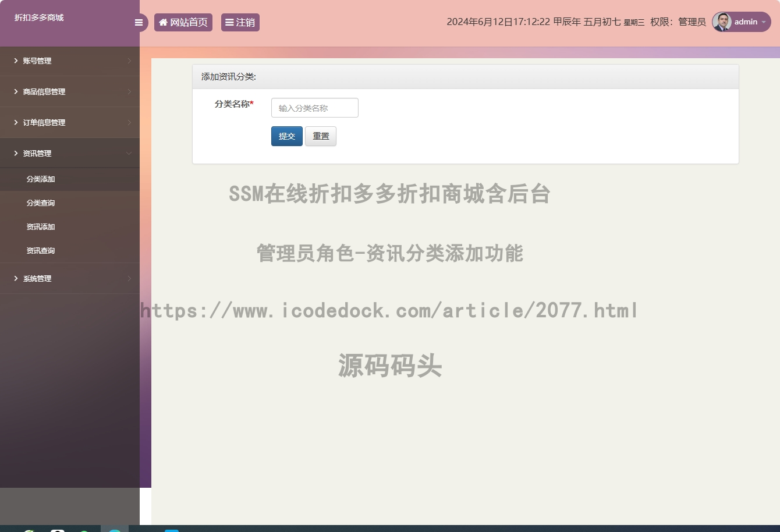Toggle the sidebar with the hamburger icon
Image resolution: width=780 pixels, height=532 pixels.
coord(139,23)
